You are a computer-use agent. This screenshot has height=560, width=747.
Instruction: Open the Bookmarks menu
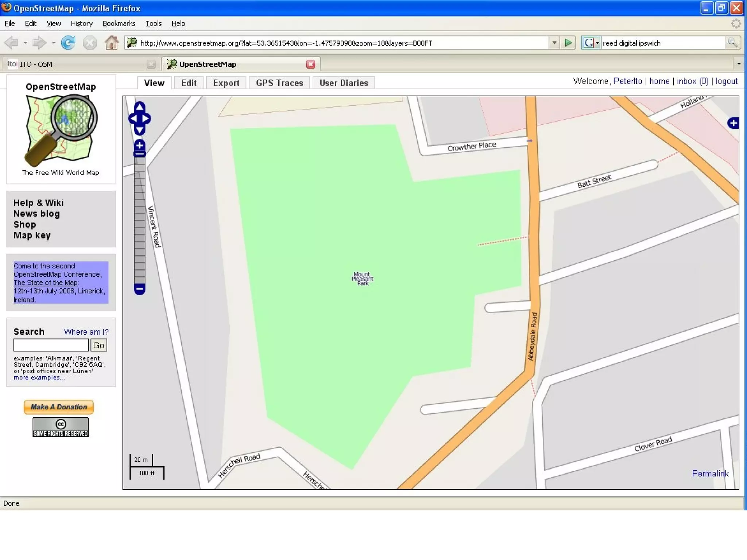[119, 24]
